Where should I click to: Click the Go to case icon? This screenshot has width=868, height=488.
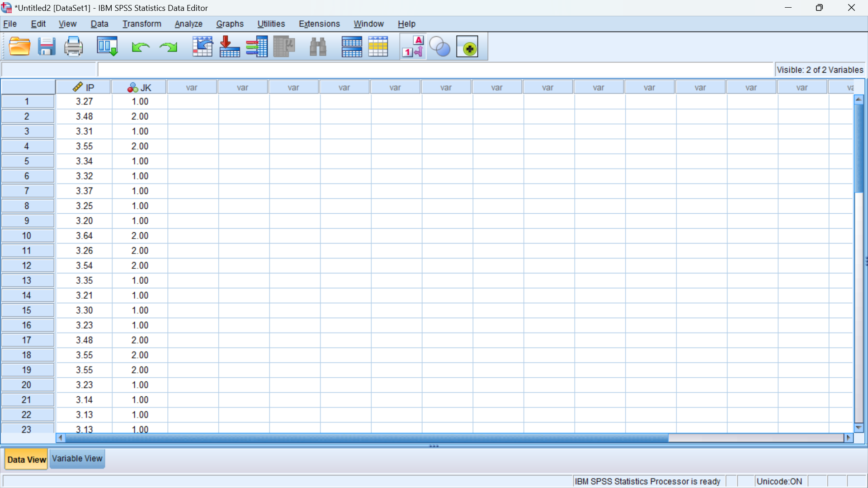[x=202, y=47]
